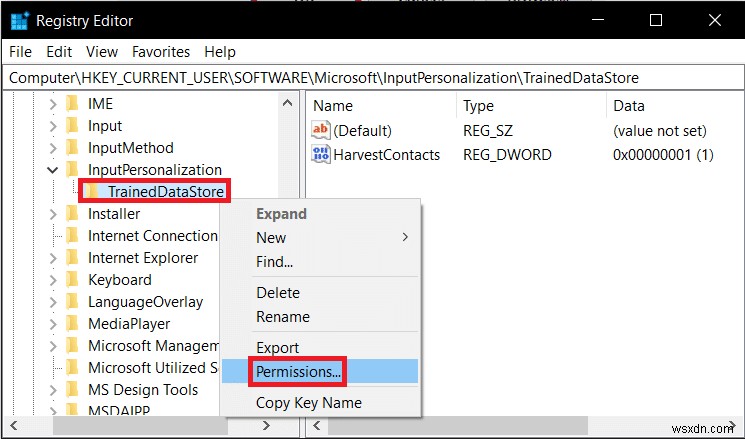Screen dimensions: 745x439
Task: Expand the IME key
Action: (53, 104)
